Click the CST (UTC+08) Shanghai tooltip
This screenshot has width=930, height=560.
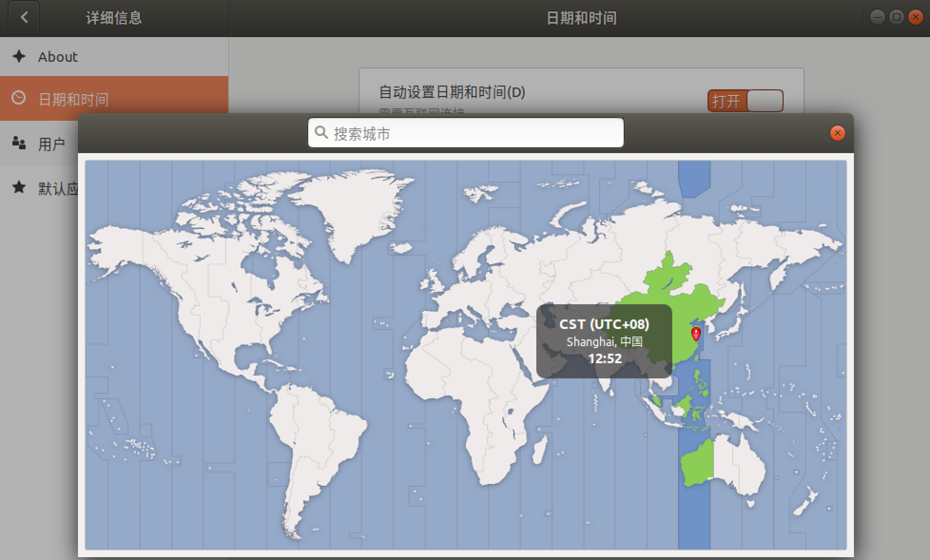(x=604, y=341)
